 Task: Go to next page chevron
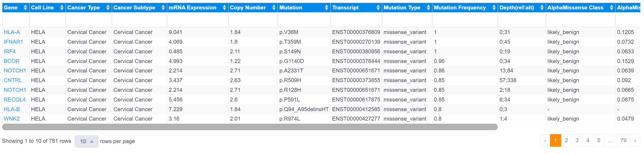click(635, 141)
